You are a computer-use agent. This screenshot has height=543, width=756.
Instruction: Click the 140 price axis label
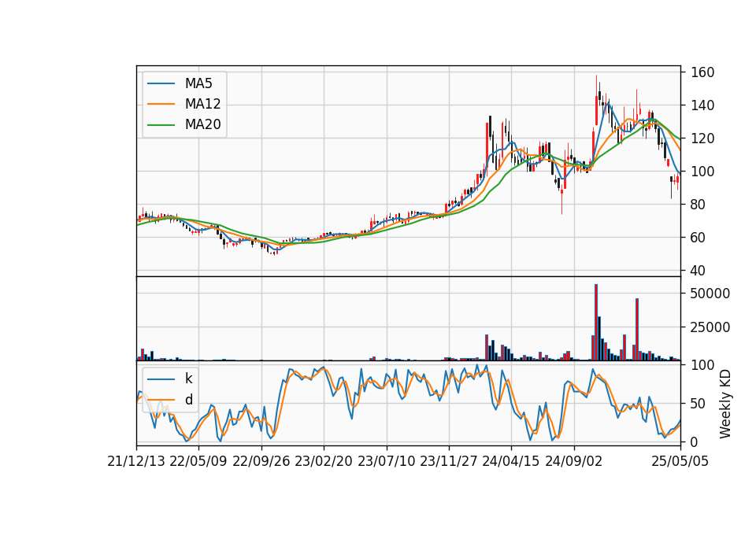tap(702, 105)
